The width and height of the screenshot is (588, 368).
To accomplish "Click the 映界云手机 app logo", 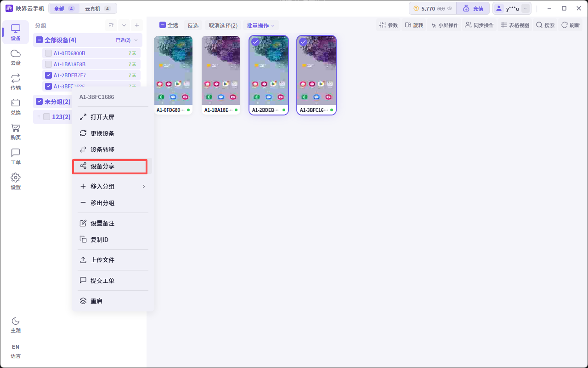I will point(9,8).
